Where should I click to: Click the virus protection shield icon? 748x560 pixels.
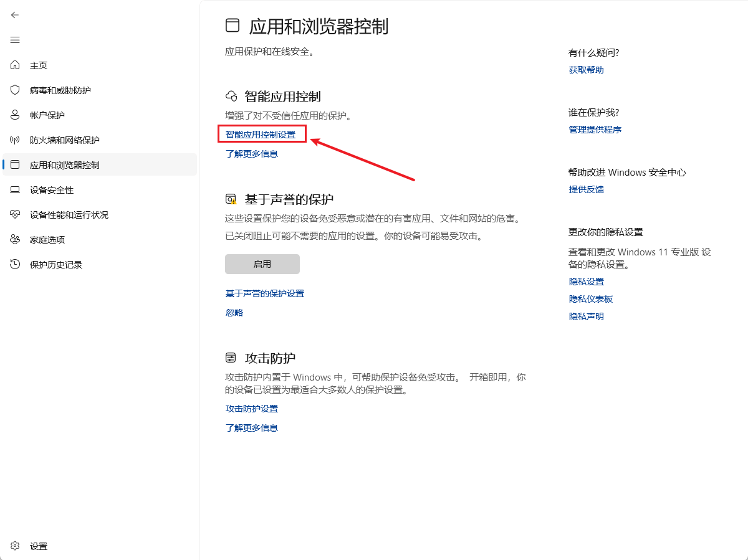16,90
